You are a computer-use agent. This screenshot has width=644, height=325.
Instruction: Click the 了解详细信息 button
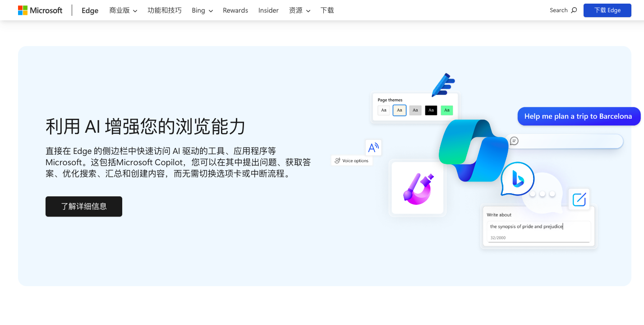[83, 206]
